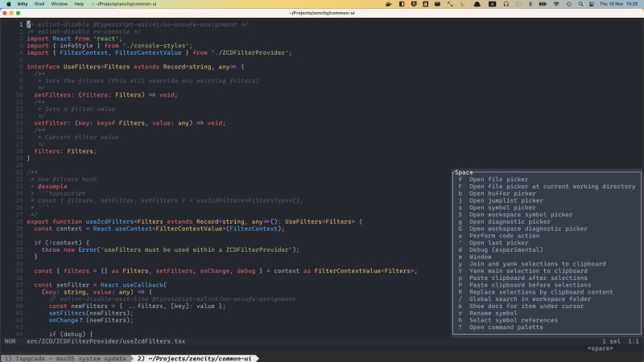Click the '1 sel' selection count
The height and width of the screenshot is (362, 644).
pos(611,341)
